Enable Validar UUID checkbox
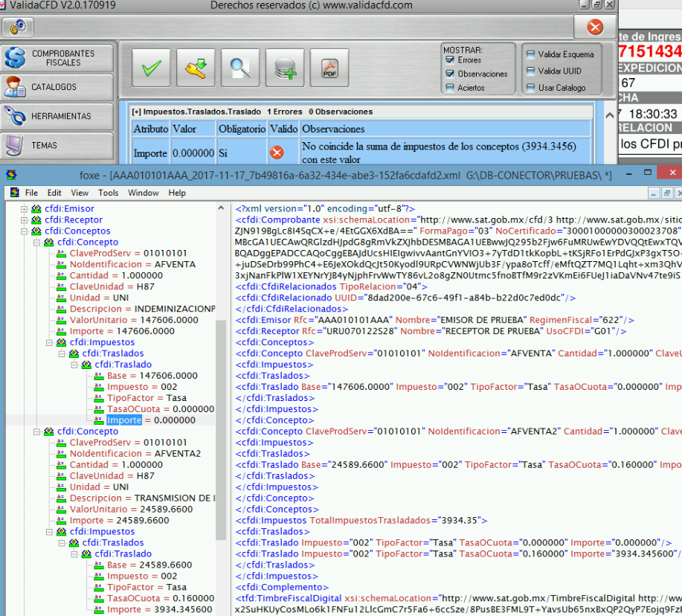The width and height of the screenshot is (682, 616). click(530, 71)
